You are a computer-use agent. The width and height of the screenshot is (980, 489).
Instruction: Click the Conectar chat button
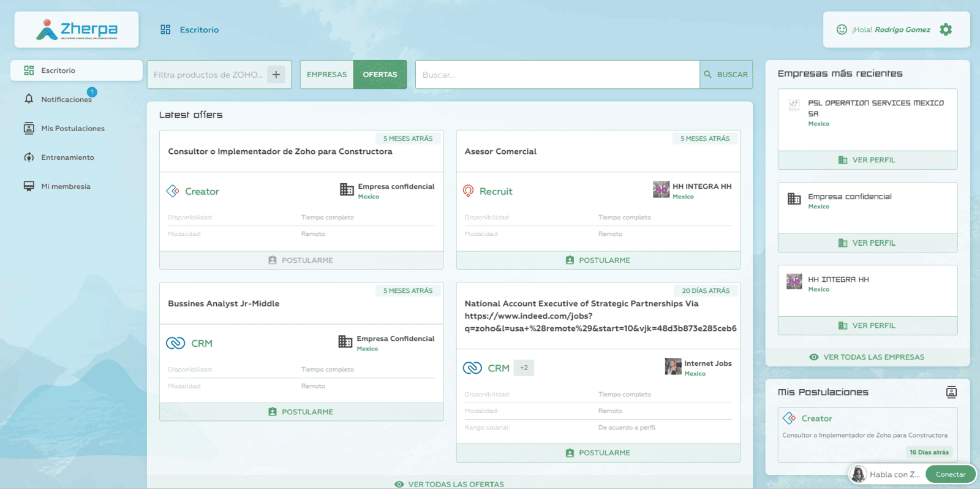(x=951, y=474)
